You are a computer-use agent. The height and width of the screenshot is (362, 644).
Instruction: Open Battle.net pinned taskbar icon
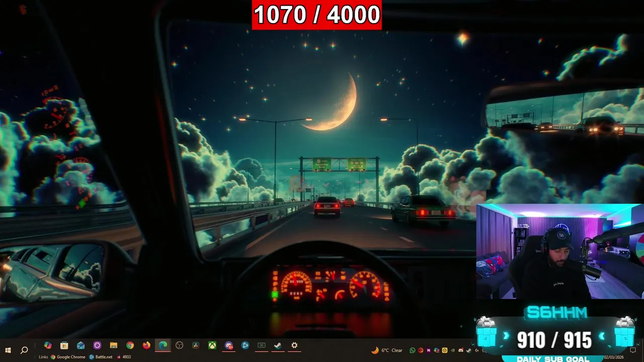245,345
